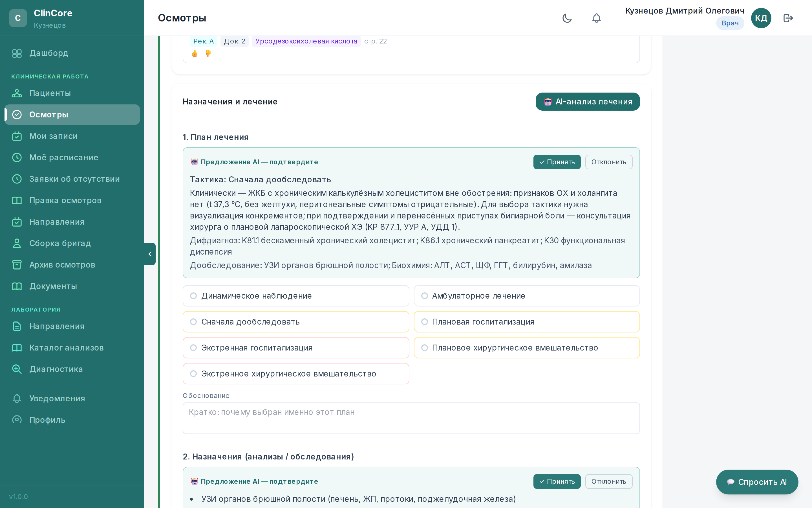Click the Тактика: Сначала дообследовать heading

[261, 180]
